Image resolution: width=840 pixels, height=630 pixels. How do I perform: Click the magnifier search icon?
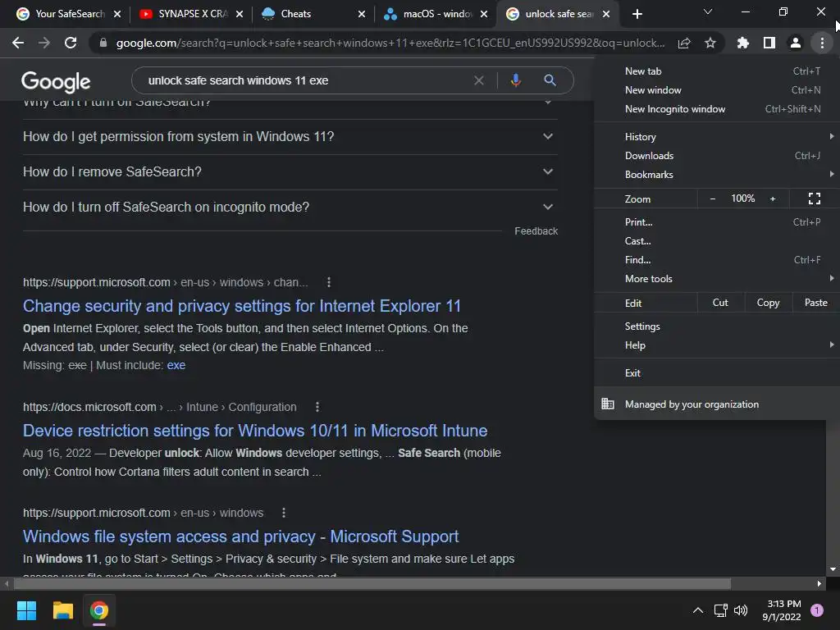[x=550, y=80]
